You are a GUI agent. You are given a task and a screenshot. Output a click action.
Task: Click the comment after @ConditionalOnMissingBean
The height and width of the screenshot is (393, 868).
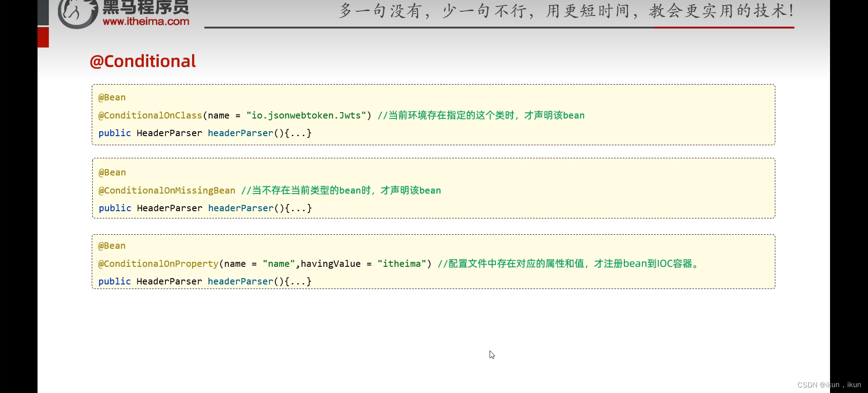tap(341, 190)
